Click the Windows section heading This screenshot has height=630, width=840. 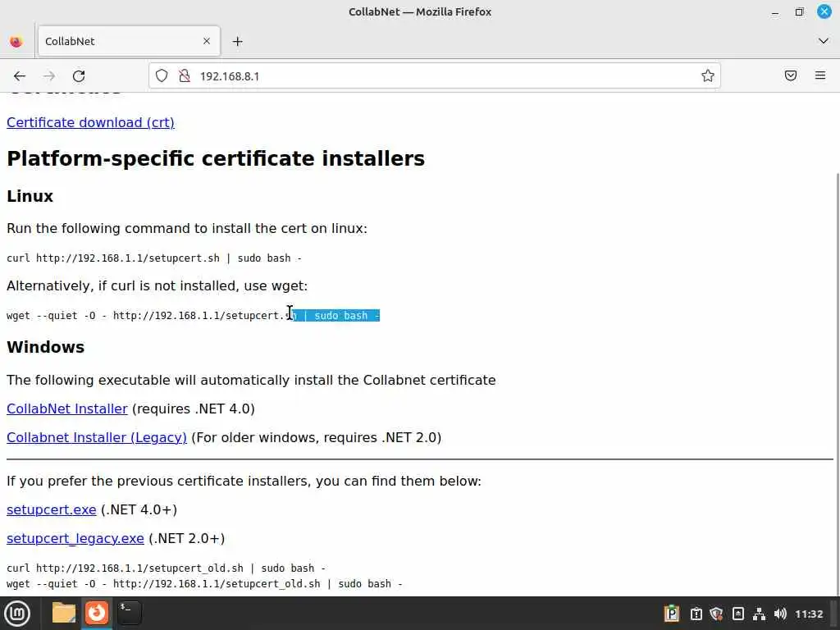coord(46,347)
